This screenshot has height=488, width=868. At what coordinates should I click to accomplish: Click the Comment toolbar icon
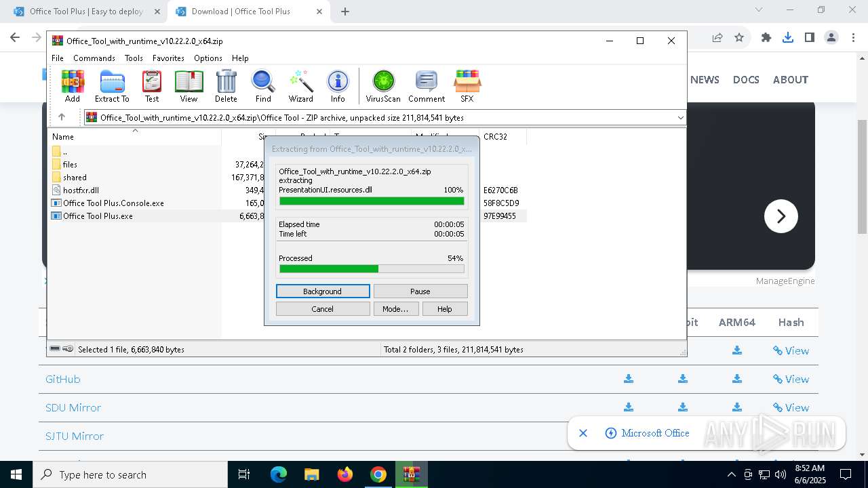tap(427, 86)
